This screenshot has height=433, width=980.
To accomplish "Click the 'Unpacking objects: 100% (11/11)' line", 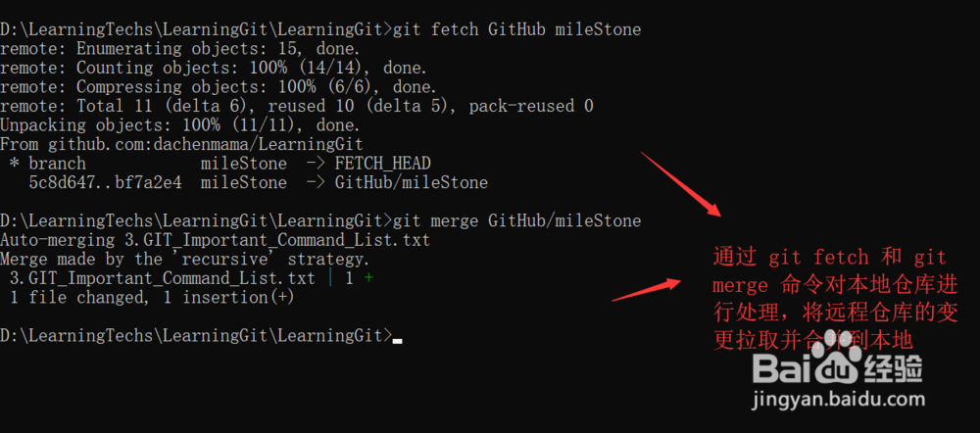I will click(x=180, y=125).
